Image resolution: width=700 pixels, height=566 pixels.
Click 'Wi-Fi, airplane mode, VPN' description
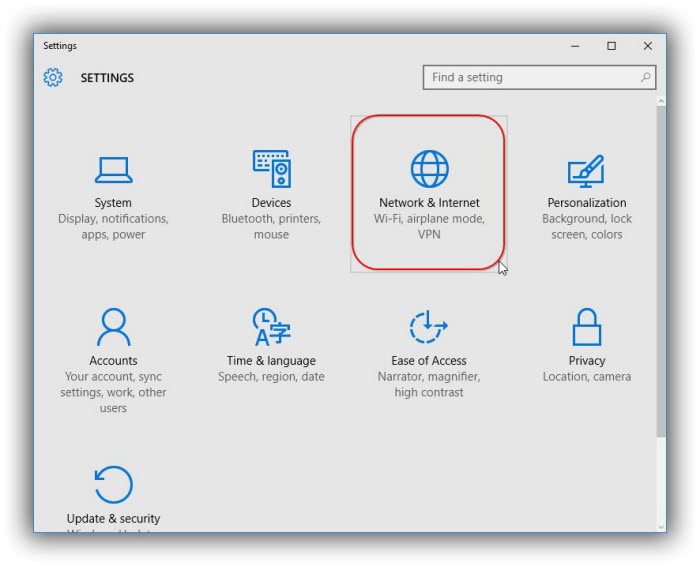pos(429,226)
